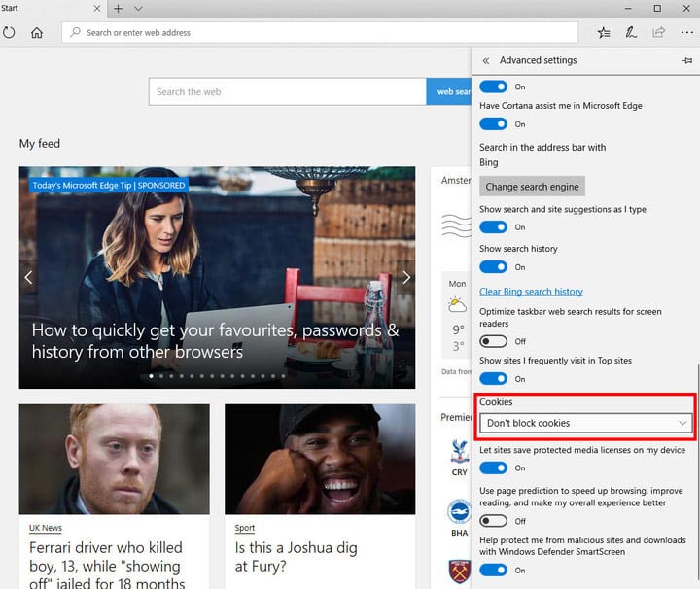The image size is (700, 589).
Task: Open the More actions ellipsis menu
Action: (x=686, y=32)
